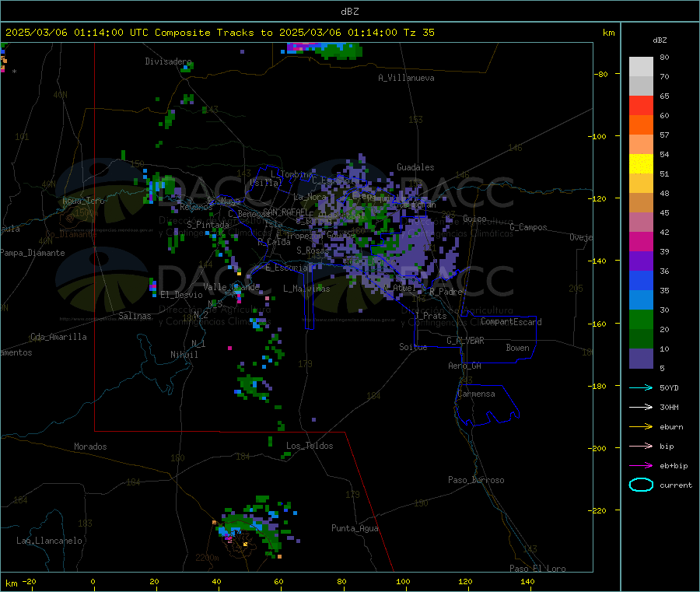Screen dimensions: 700x592
Task: Click the 'Morados' map label
Action: coord(91,447)
